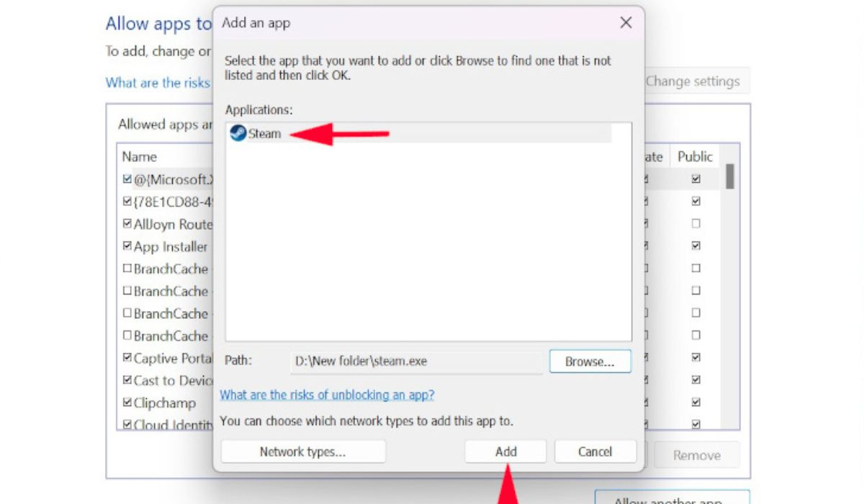Click the Name column header
Screen dimensions: 864x504
point(139,156)
